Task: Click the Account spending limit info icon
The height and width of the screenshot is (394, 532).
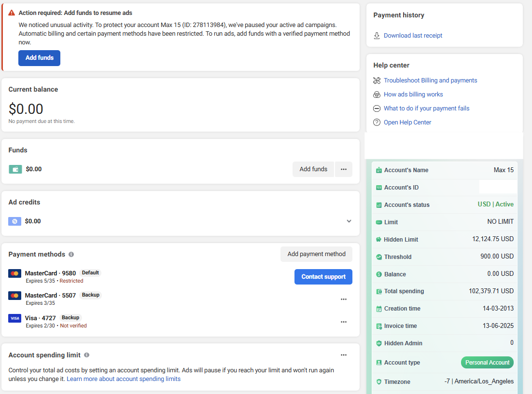Action: point(87,355)
